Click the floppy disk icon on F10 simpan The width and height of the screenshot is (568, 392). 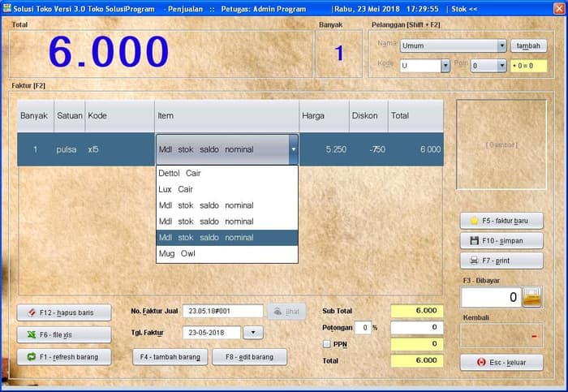(473, 240)
